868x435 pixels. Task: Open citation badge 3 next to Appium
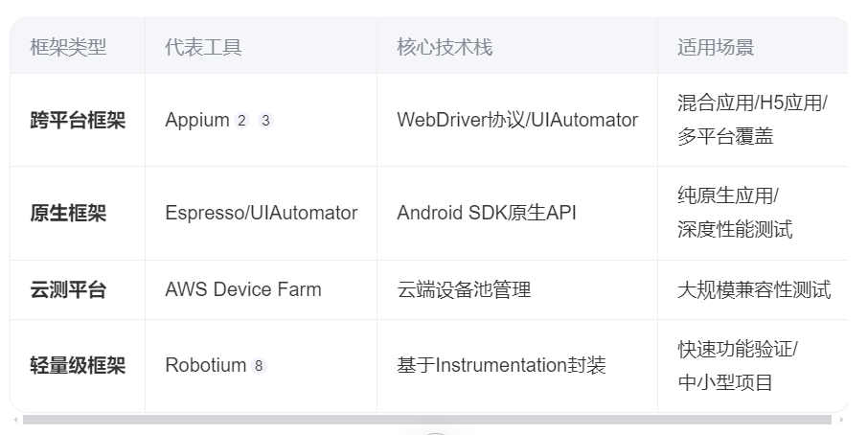[265, 121]
